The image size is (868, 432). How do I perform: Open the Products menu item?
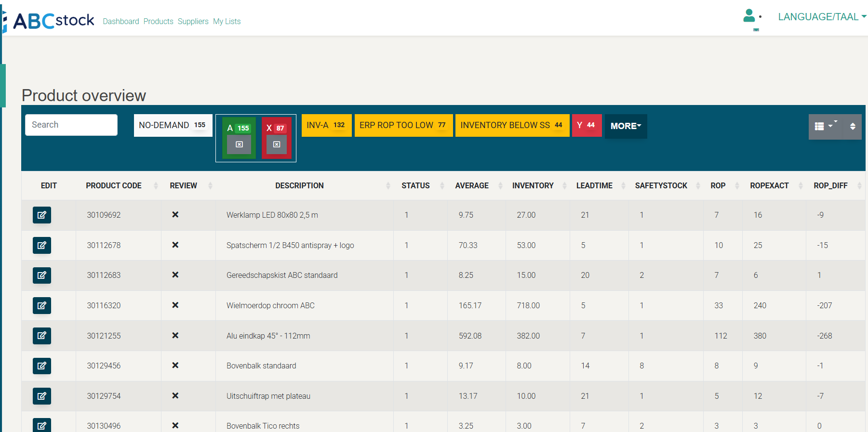[x=159, y=21]
